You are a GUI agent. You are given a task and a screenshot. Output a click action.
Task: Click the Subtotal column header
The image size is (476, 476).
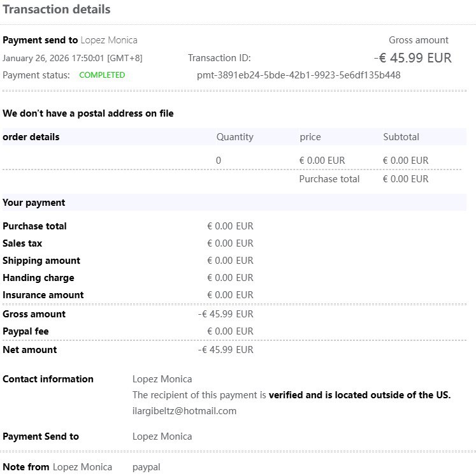[x=401, y=137]
